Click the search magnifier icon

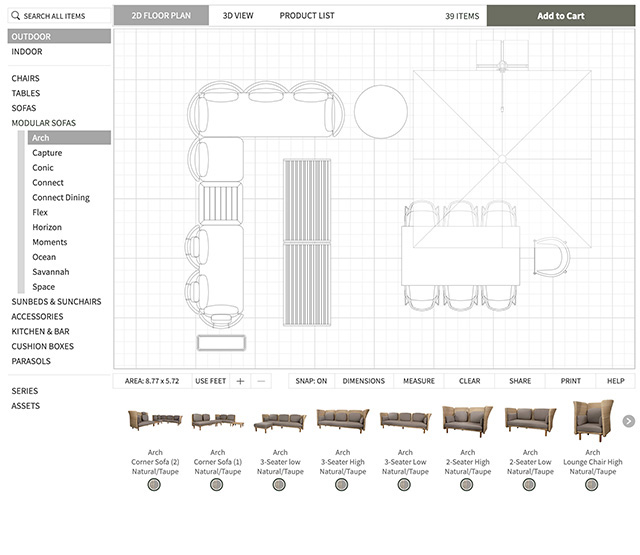point(16,16)
